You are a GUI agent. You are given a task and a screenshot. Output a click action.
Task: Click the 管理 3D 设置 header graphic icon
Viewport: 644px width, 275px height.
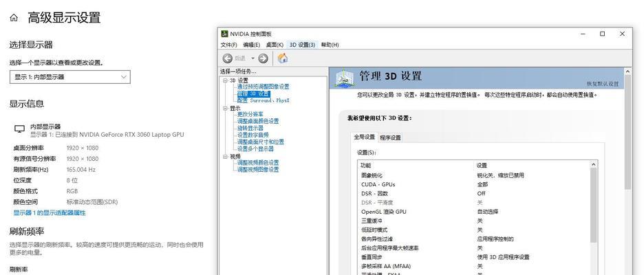tap(344, 78)
